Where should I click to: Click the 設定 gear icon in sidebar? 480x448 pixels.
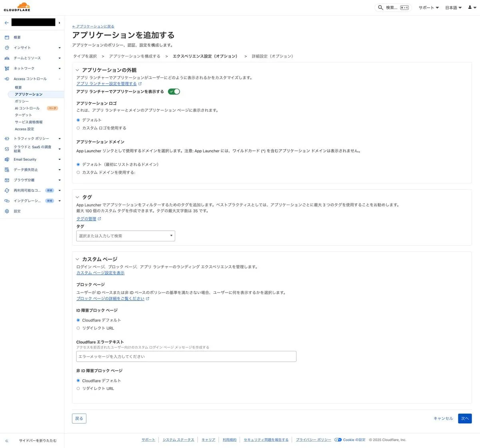(7, 211)
